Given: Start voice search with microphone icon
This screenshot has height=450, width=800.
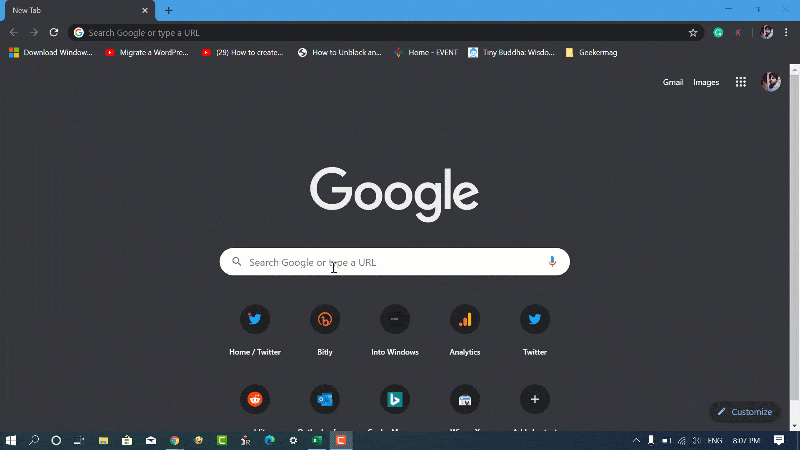Looking at the screenshot, I should tap(552, 262).
